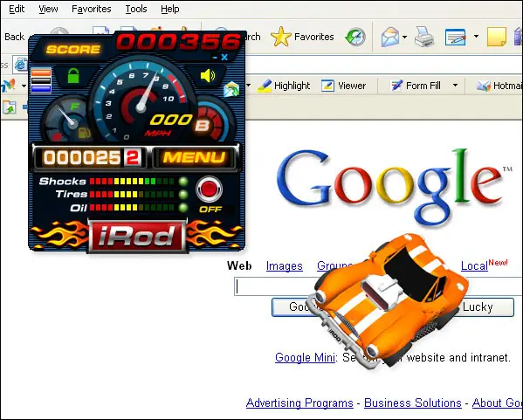The image size is (523, 420).
Task: Open the Favorites menu
Action: point(92,9)
